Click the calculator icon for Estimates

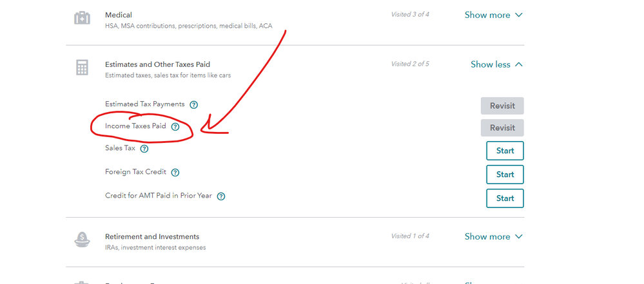(x=82, y=68)
